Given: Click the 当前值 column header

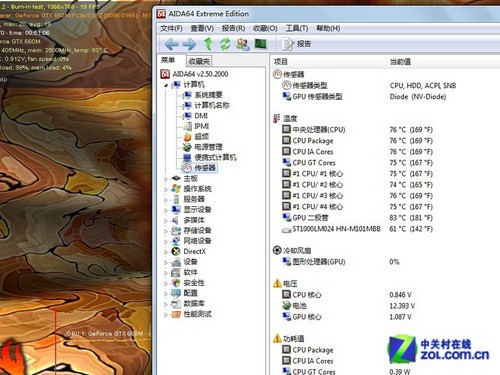Looking at the screenshot, I should point(400,62).
